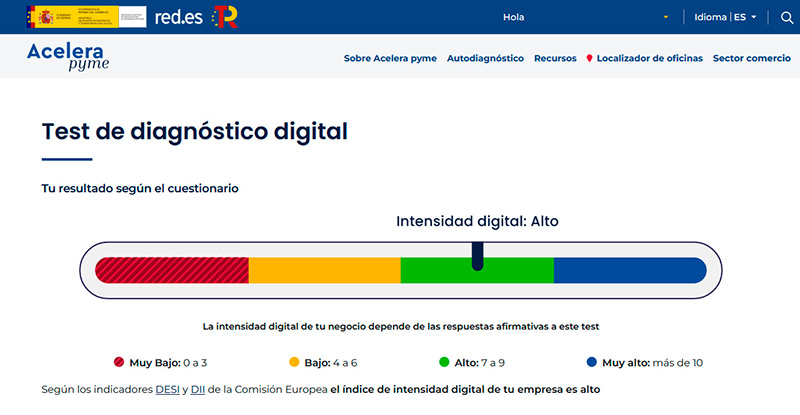Viewport: 800px width, 415px height.
Task: Open the Idioma ES language selector
Action: click(730, 17)
